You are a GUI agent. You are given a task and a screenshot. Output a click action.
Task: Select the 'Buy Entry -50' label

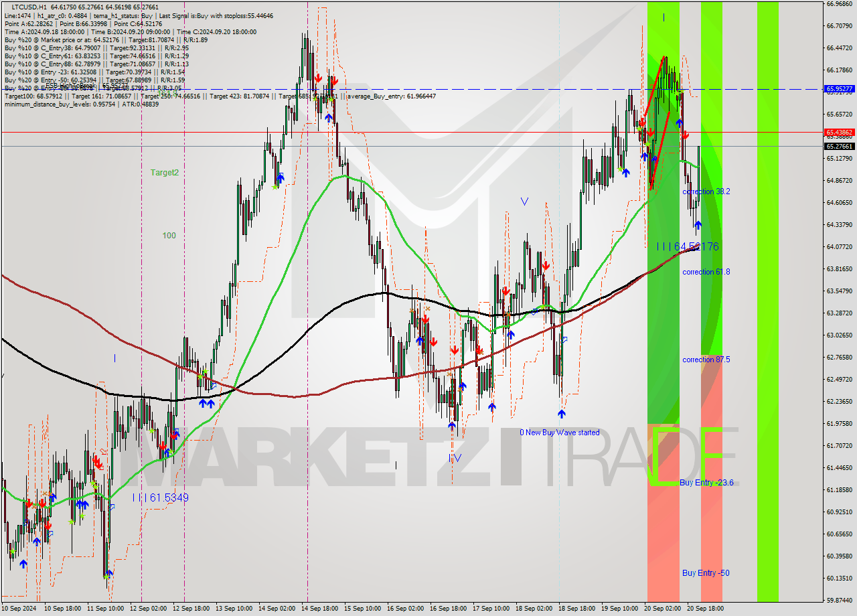[x=706, y=573]
